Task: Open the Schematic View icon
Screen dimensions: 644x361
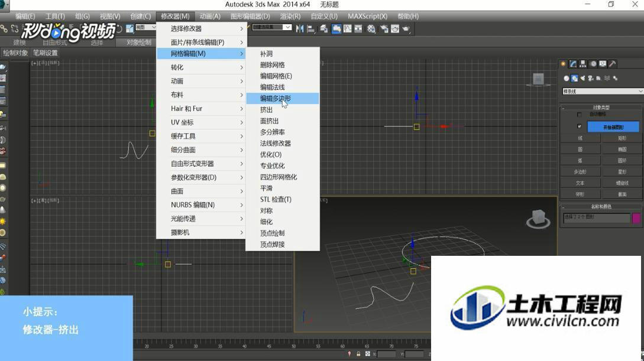Action: click(358, 29)
